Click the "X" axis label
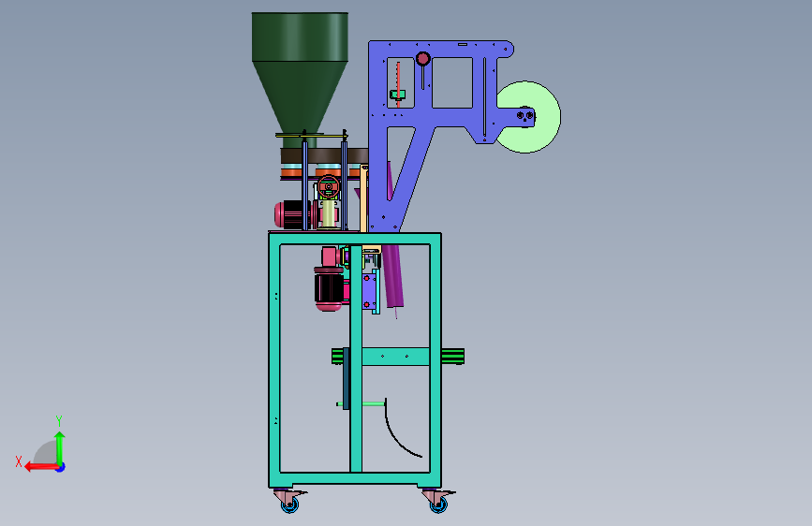 (x=19, y=461)
